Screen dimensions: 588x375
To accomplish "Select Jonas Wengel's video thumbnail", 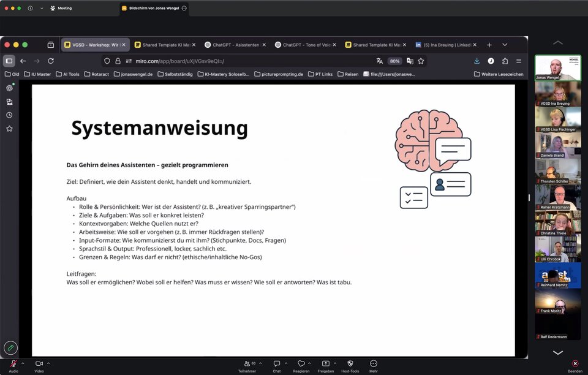I will tap(557, 68).
